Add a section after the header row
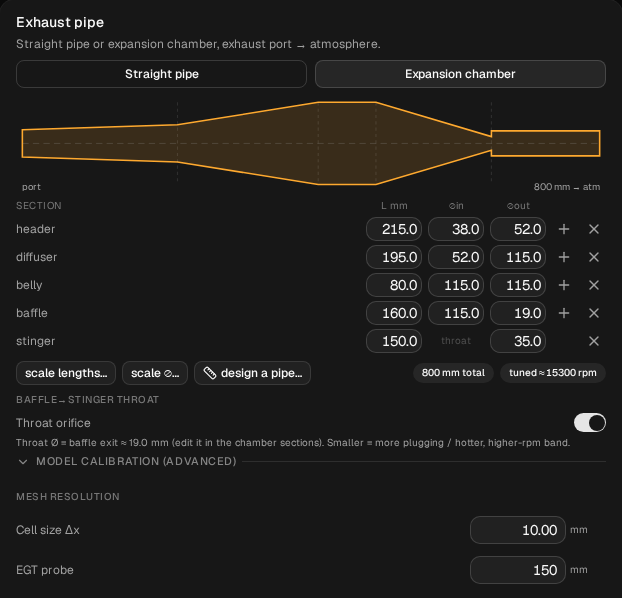This screenshot has width=622, height=598. pyautogui.click(x=564, y=229)
